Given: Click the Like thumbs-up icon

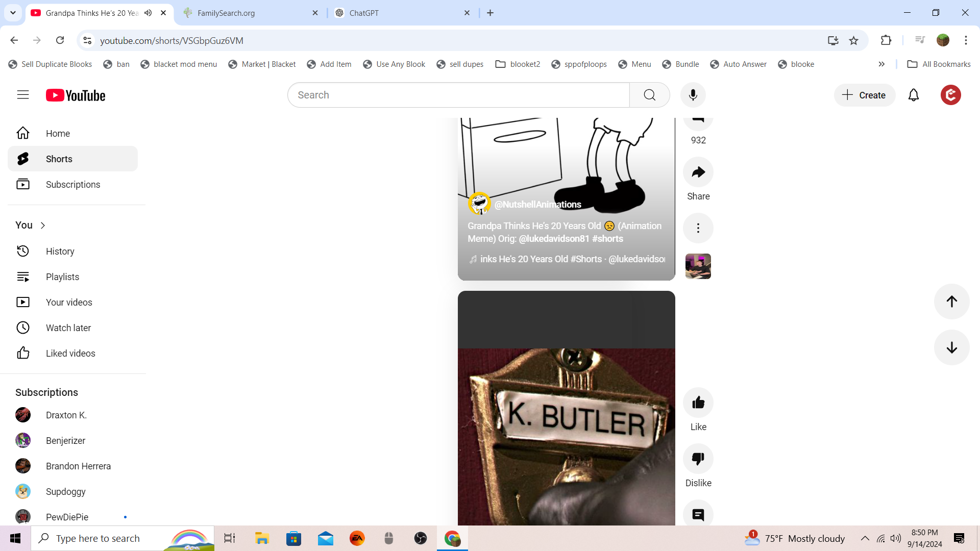Looking at the screenshot, I should [x=698, y=403].
